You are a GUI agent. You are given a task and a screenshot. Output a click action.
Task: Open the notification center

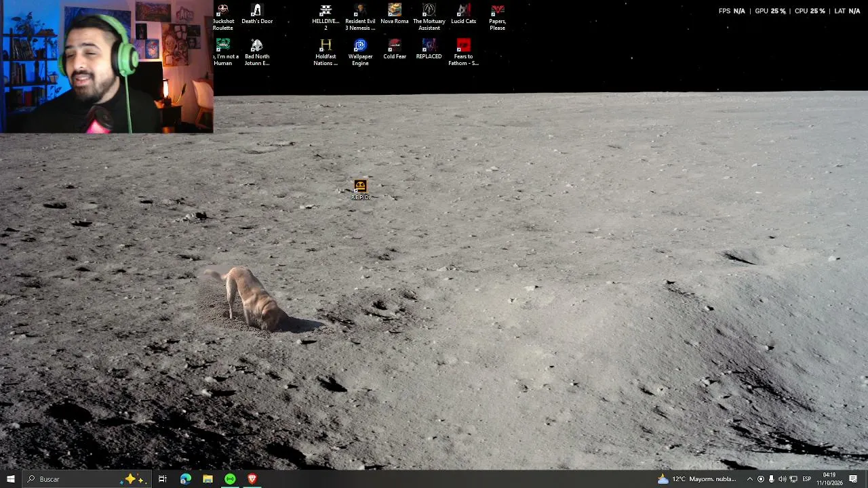point(853,479)
